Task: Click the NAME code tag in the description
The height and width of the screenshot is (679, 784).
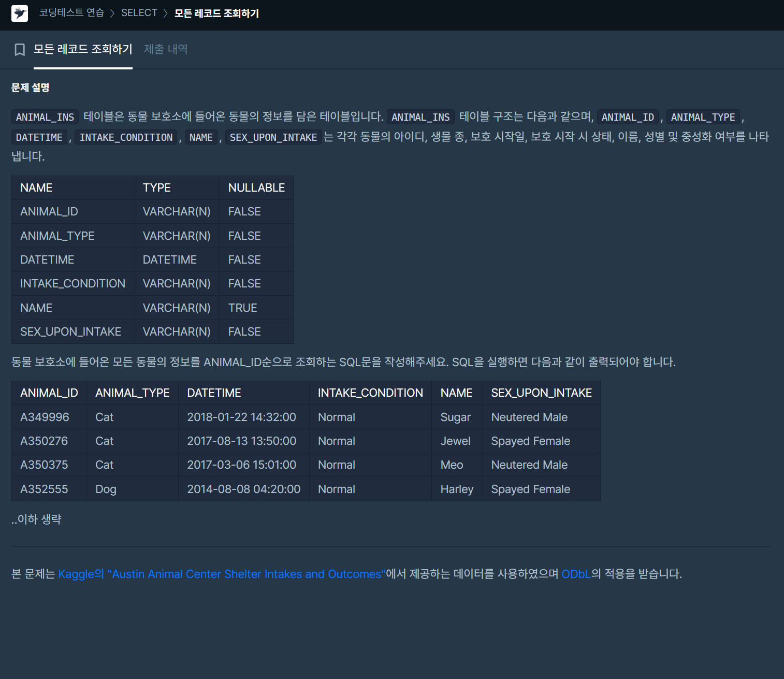Action: click(x=201, y=137)
